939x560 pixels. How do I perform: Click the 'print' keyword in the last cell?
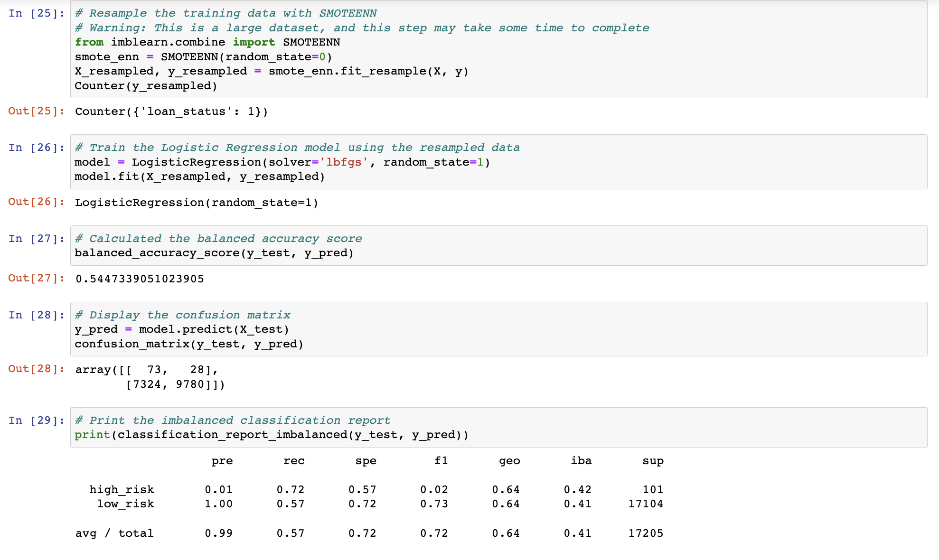[92, 435]
